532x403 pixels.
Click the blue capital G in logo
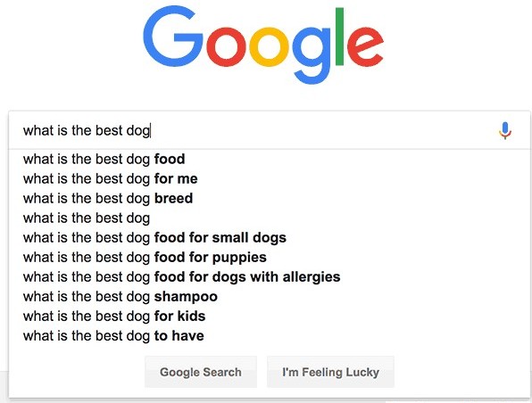tap(173, 37)
